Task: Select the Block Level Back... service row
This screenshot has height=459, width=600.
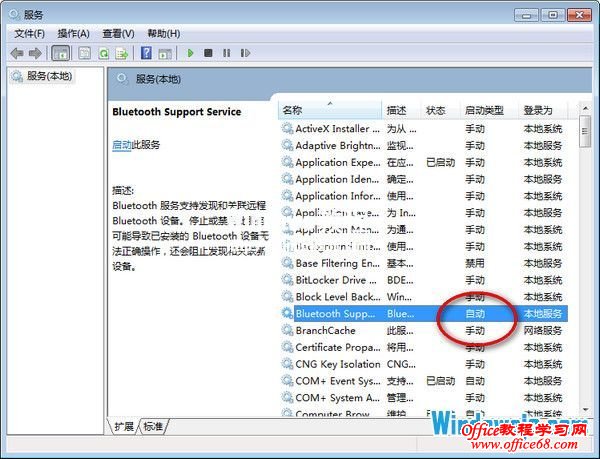Action: (x=424, y=297)
